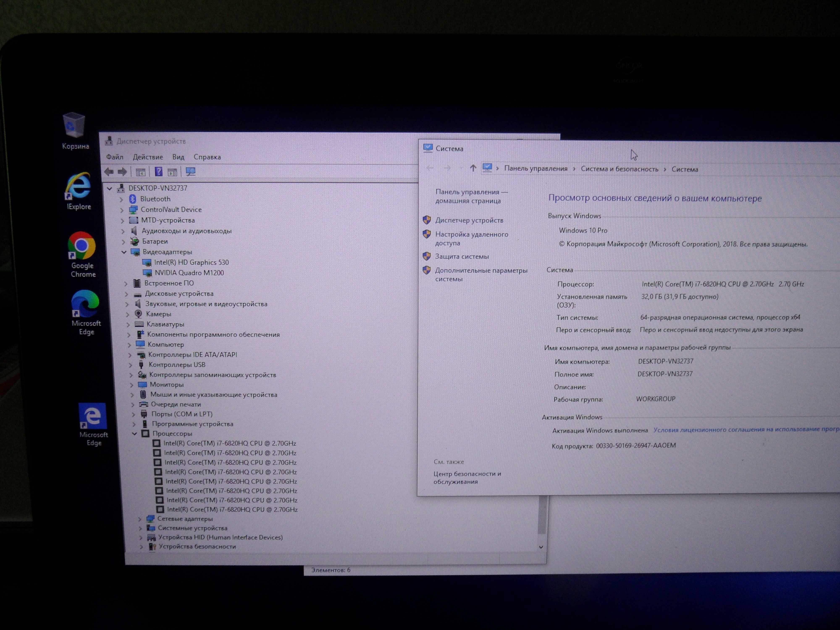Select Контроллеры IDE ATA/ATAPI item
840x630 pixels.
[x=192, y=355]
